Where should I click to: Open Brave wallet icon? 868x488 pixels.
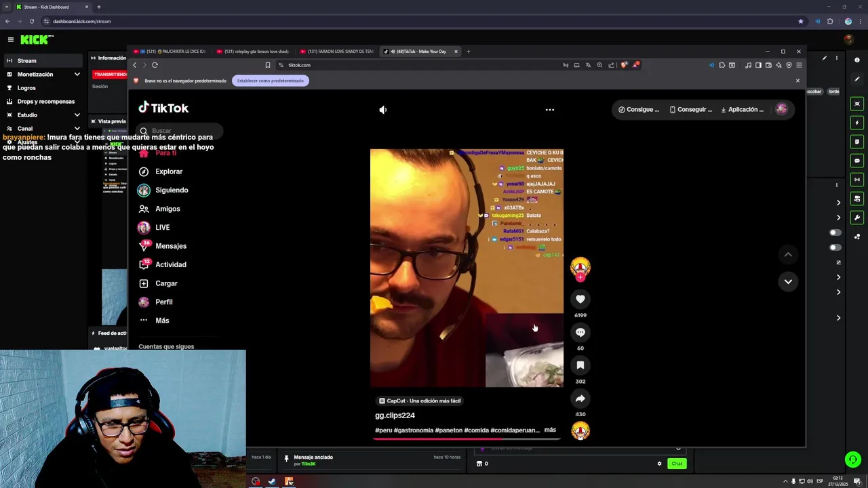pos(768,65)
